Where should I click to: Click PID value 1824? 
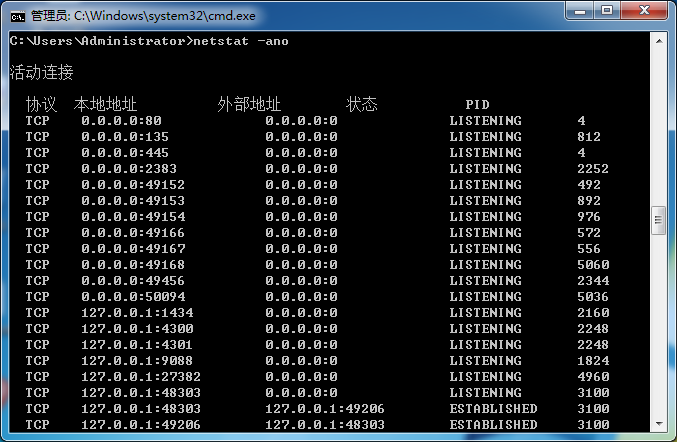pyautogui.click(x=593, y=360)
